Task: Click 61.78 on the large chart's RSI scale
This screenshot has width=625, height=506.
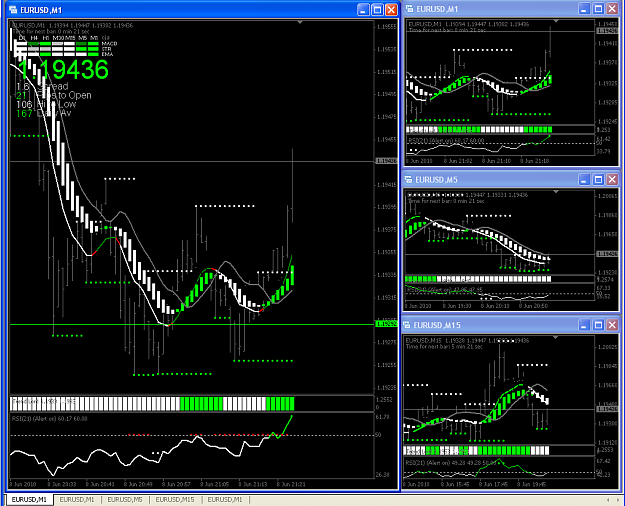Action: click(x=382, y=417)
